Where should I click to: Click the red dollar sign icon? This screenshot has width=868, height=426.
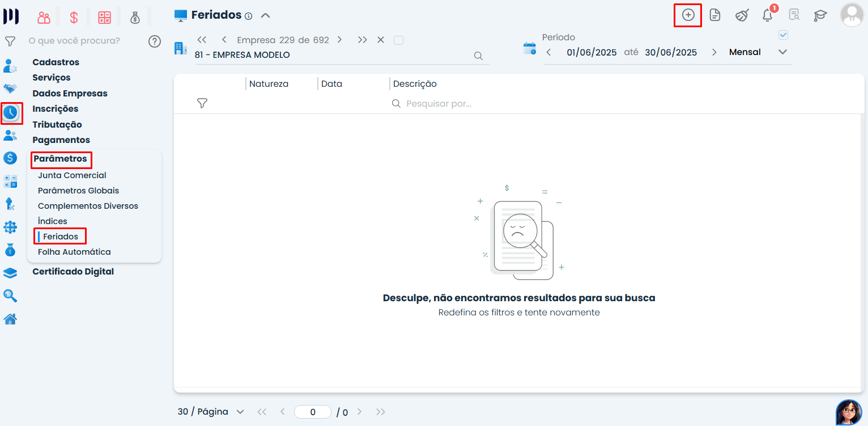tap(74, 17)
